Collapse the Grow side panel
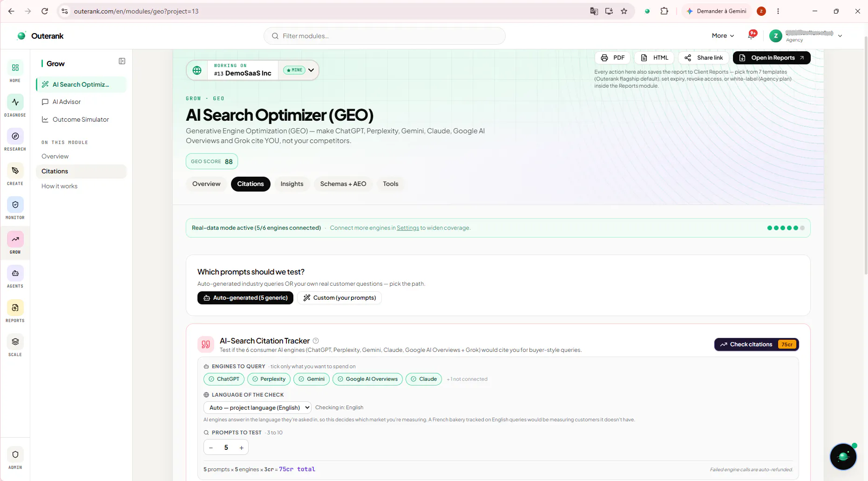The height and width of the screenshot is (481, 868). point(122,61)
